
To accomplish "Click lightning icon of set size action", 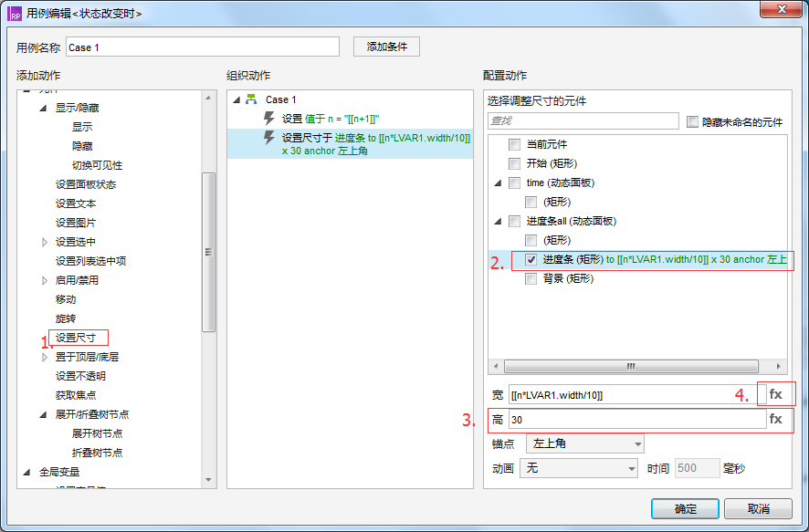I will click(x=268, y=138).
